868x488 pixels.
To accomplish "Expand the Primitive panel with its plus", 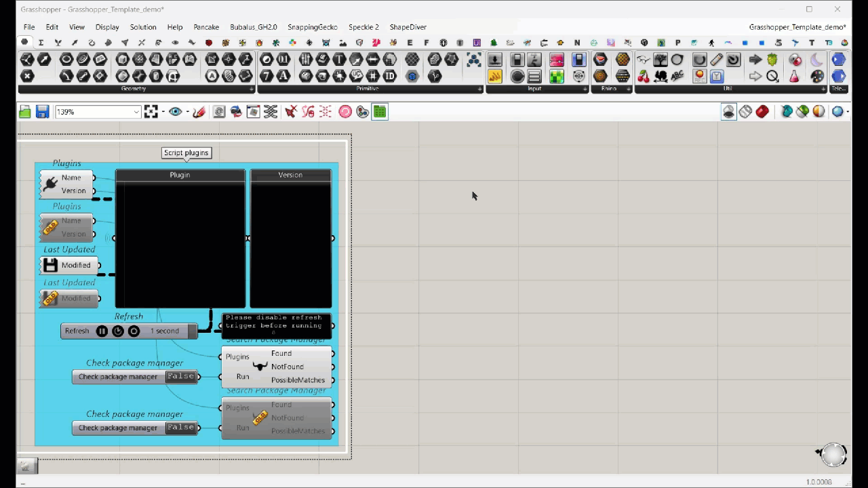I will tap(480, 89).
